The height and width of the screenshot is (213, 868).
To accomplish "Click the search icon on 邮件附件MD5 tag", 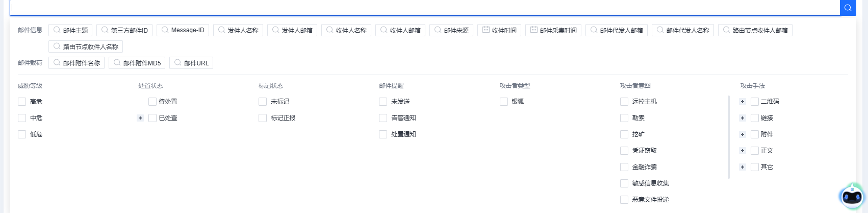I will (x=117, y=63).
